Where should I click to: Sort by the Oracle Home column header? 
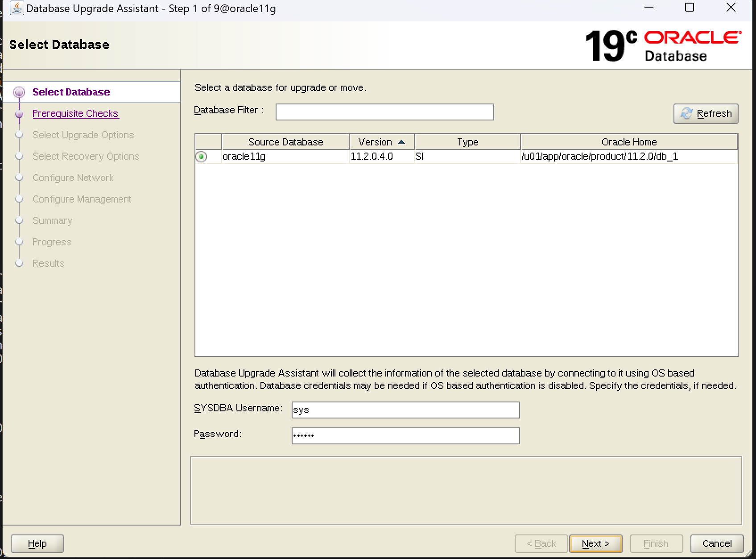(x=629, y=142)
